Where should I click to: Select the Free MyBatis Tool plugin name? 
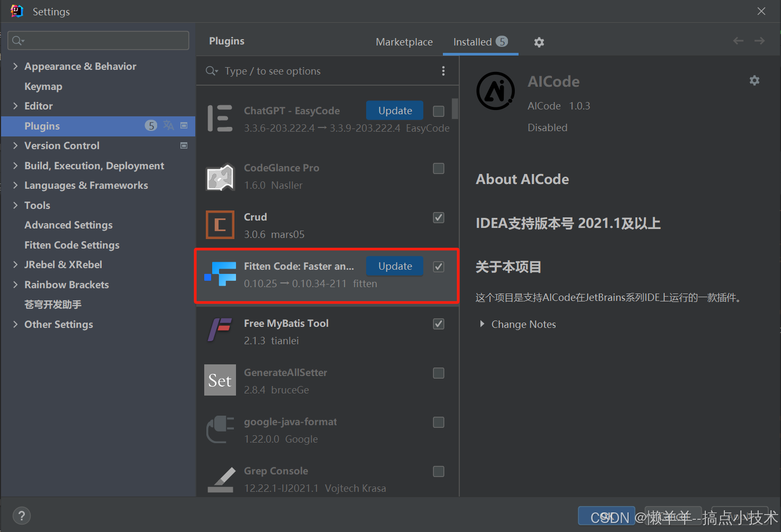[286, 323]
